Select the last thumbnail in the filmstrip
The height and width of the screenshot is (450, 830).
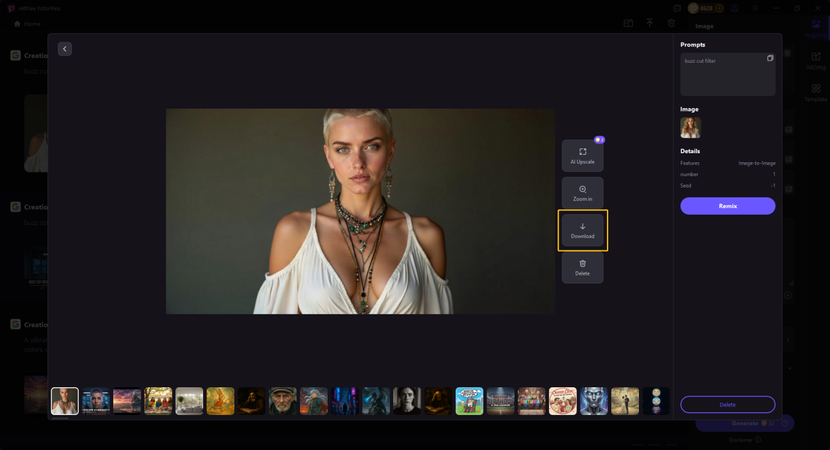655,401
